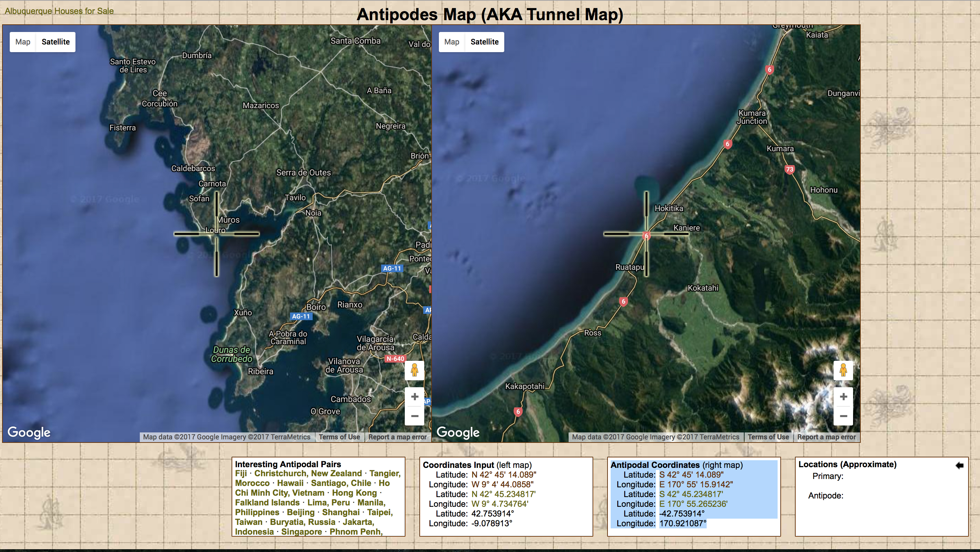Image resolution: width=980 pixels, height=552 pixels.
Task: Switch right map to Map view
Action: point(452,42)
